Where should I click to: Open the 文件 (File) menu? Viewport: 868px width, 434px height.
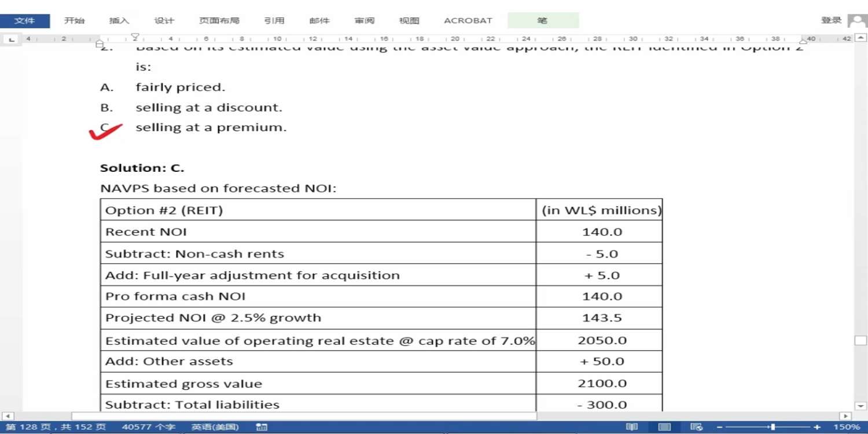click(x=25, y=21)
